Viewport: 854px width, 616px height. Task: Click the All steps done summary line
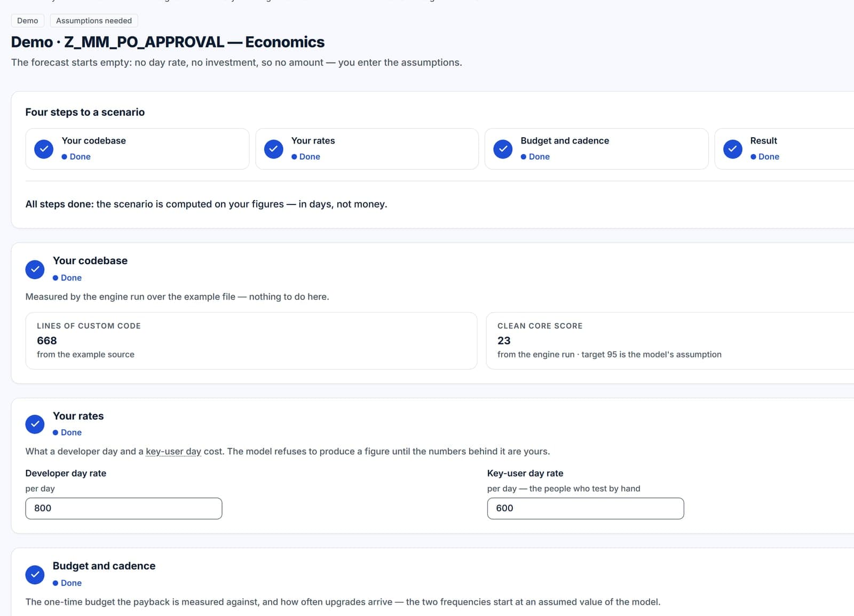(x=206, y=204)
